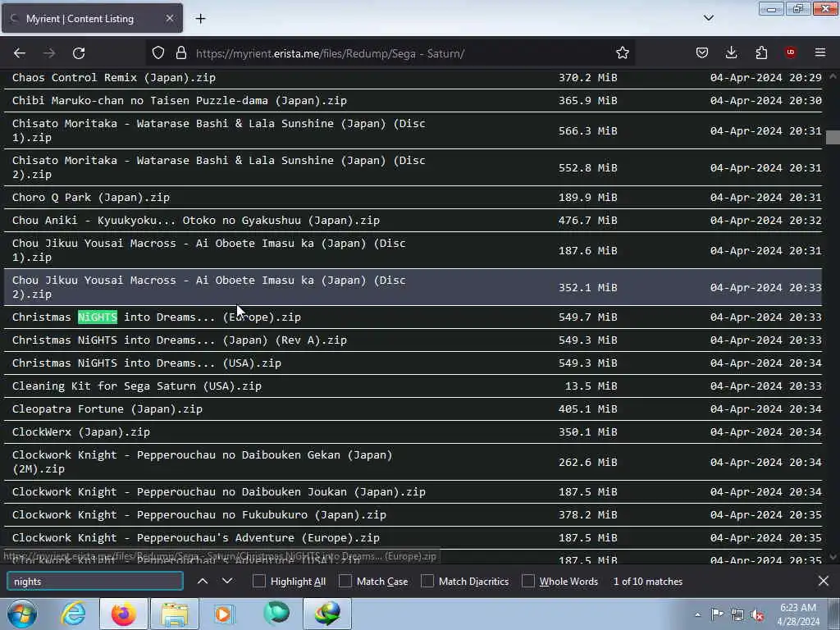Download Clockwork Knight Pepperouchau's Adventure (Europe).zip
840x630 pixels.
(196, 538)
